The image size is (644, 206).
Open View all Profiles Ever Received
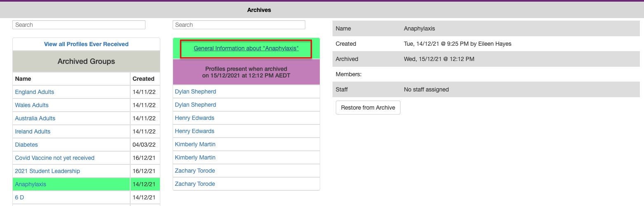point(86,44)
